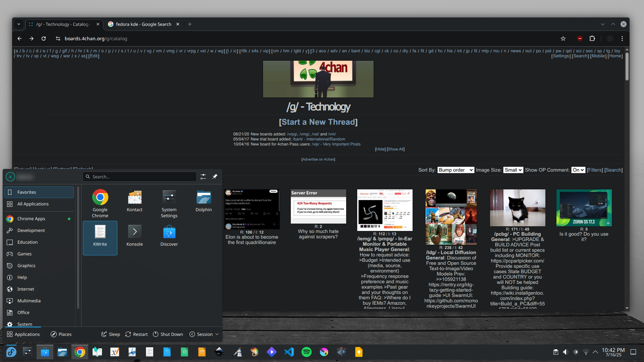Click the Advertise on 4chan link

click(318, 160)
